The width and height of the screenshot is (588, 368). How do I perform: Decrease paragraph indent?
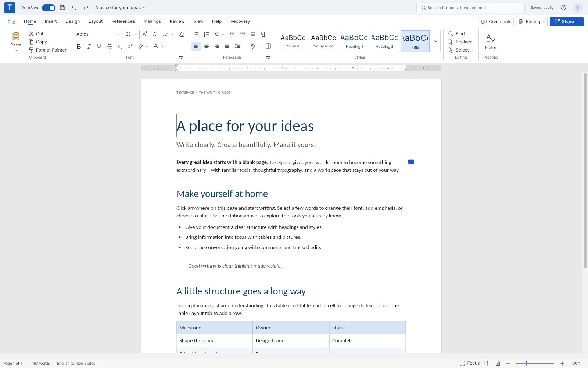tap(232, 34)
